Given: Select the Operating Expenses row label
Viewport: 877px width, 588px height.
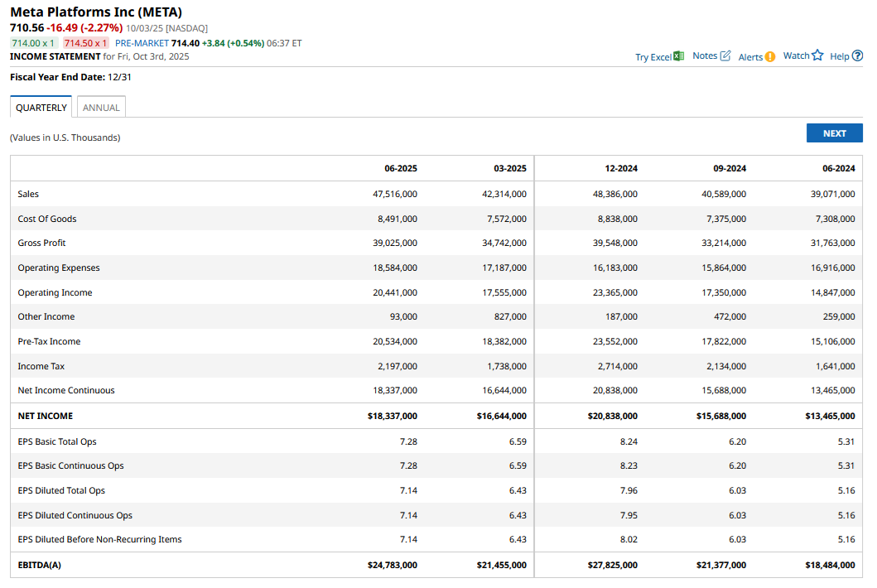Looking at the screenshot, I should tap(59, 267).
